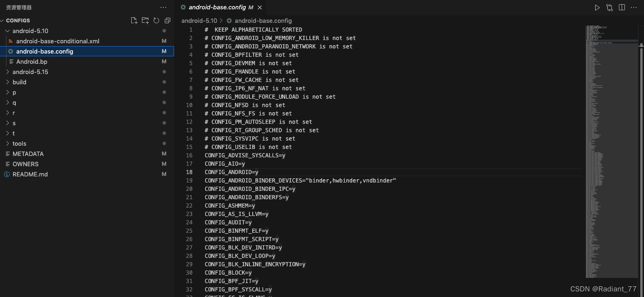Open the README.md file
The height and width of the screenshot is (297, 644).
pos(31,174)
